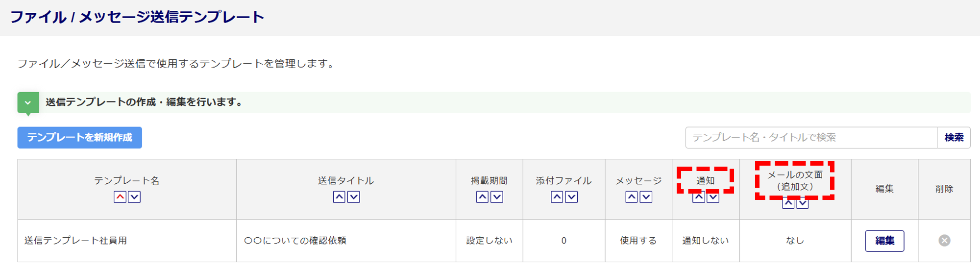Sort 送信タイトル column ascending
This screenshot has width=980, height=272.
[x=339, y=197]
